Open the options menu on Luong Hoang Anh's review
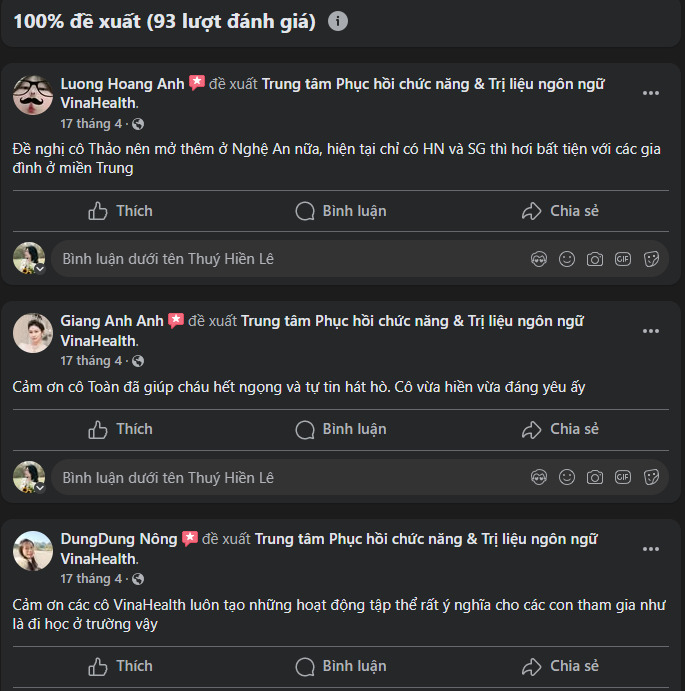This screenshot has width=685, height=691. click(x=651, y=93)
